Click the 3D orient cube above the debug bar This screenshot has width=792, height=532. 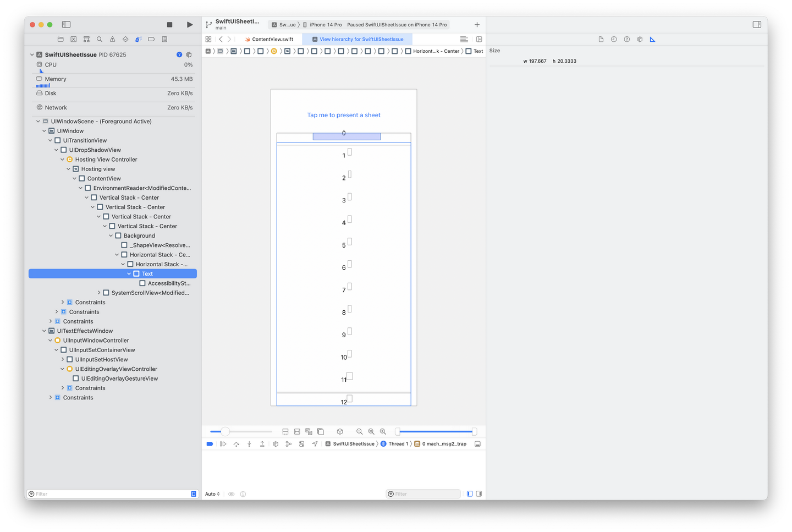(340, 431)
